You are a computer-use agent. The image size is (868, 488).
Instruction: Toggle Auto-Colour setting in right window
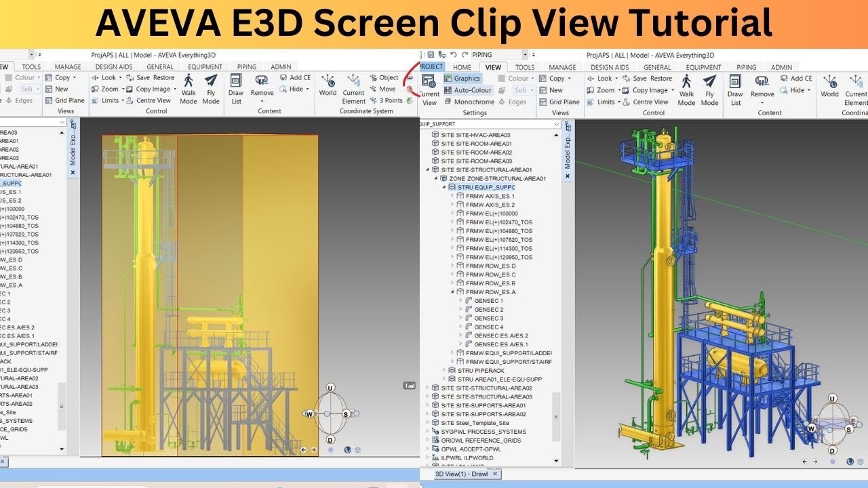point(468,90)
